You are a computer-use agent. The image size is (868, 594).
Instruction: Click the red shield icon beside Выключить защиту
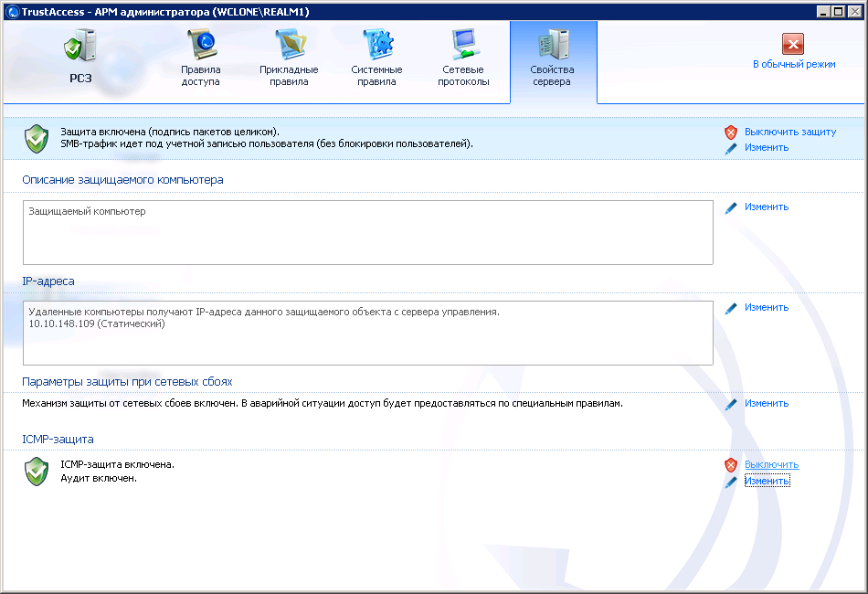tap(731, 133)
